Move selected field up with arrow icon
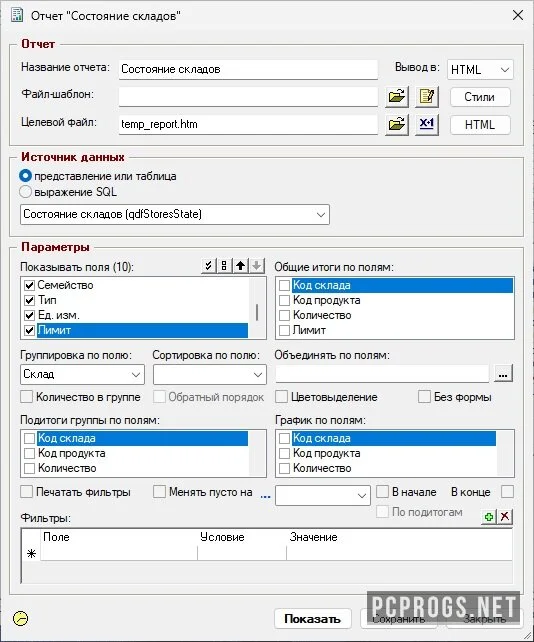This screenshot has height=642, width=534. (240, 266)
